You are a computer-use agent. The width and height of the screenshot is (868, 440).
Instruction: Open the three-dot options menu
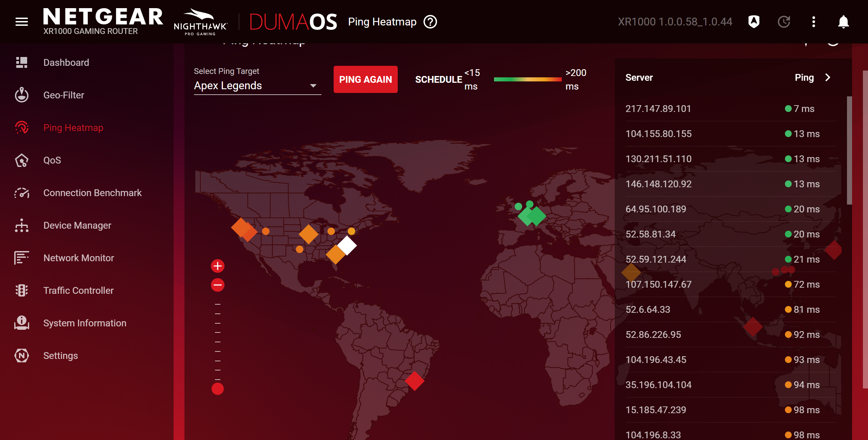click(813, 22)
